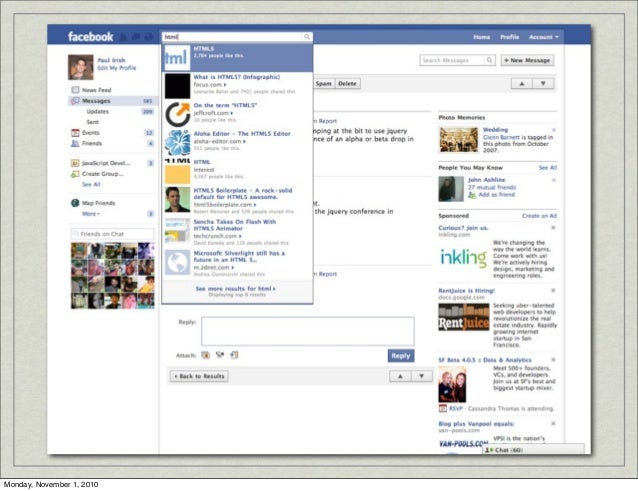The image size is (638, 491).
Task: Click the Messages speech bubble icon
Action: tap(75, 101)
